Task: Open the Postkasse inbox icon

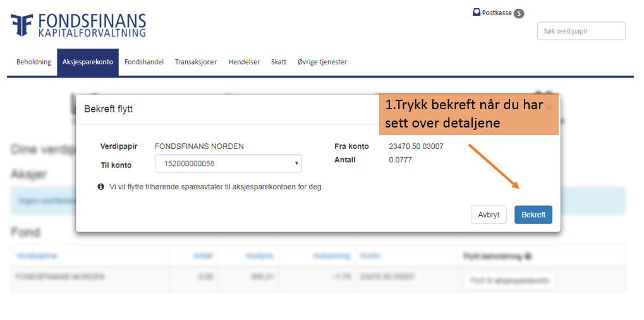Action: pyautogui.click(x=477, y=13)
